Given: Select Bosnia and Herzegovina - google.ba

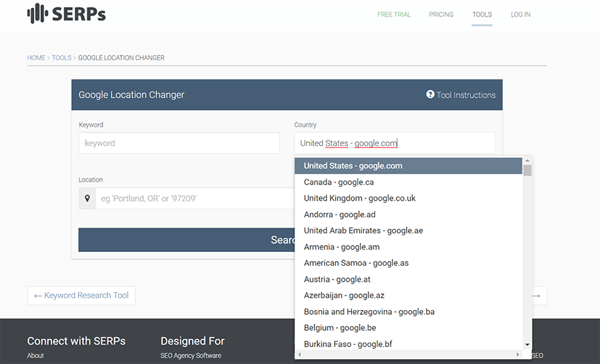Looking at the screenshot, I should click(408, 311).
